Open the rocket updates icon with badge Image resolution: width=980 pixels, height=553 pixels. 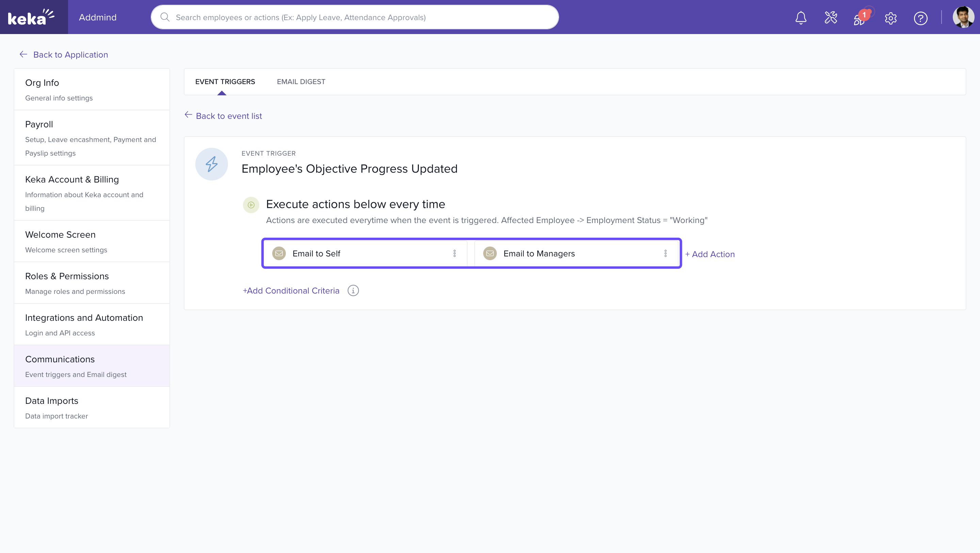click(x=860, y=18)
